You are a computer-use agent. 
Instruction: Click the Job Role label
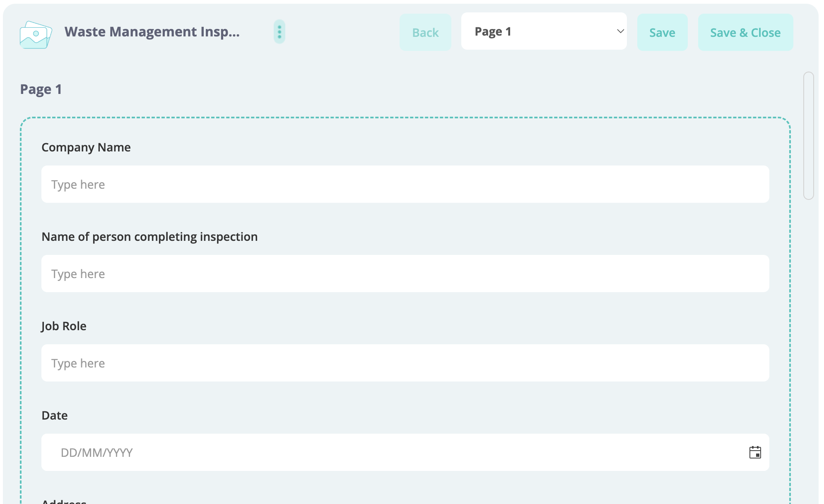pyautogui.click(x=64, y=326)
